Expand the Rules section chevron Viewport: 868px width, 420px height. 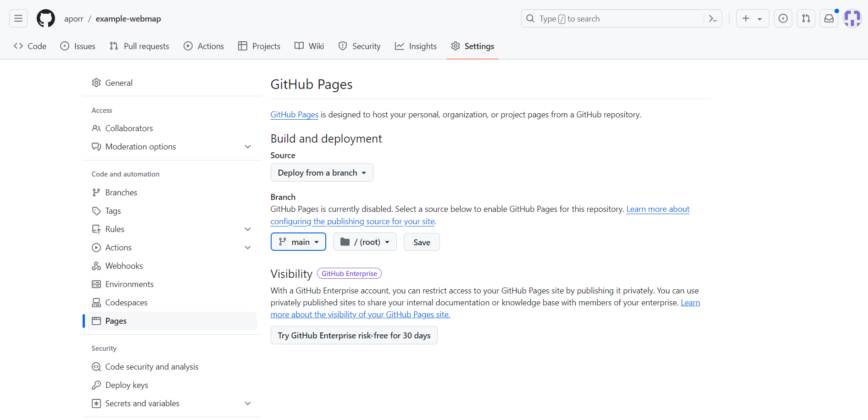point(248,229)
